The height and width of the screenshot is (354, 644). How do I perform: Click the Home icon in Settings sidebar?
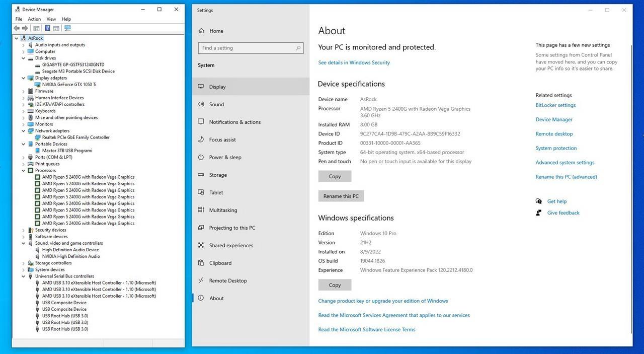click(201, 31)
